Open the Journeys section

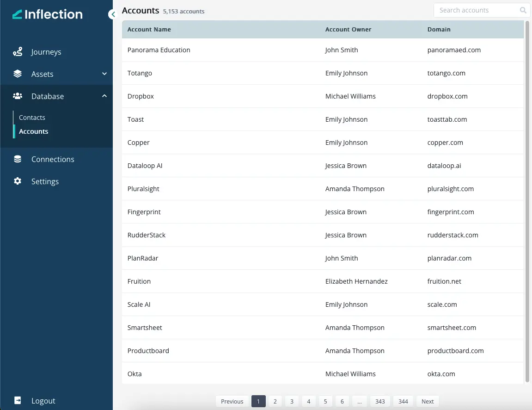click(46, 52)
